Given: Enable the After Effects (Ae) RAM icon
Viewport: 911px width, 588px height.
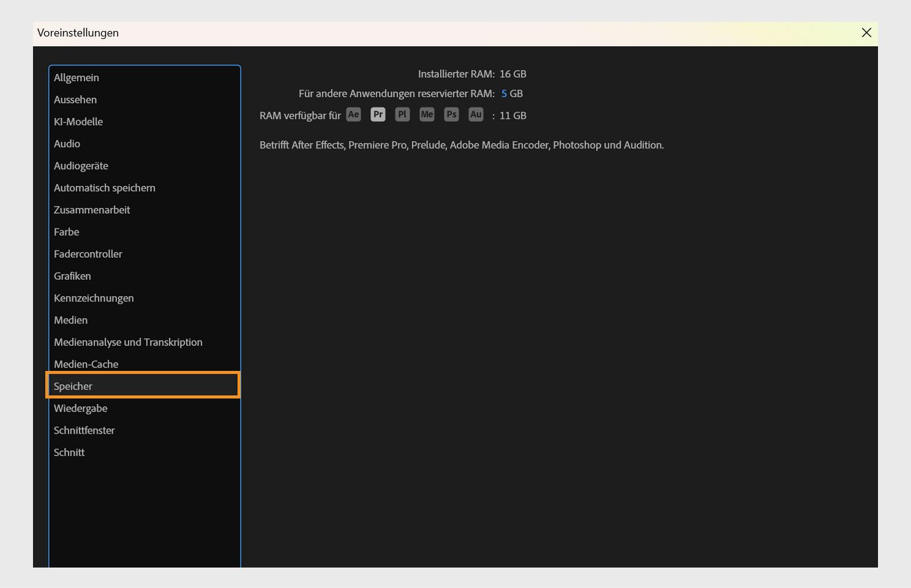Looking at the screenshot, I should point(353,114).
